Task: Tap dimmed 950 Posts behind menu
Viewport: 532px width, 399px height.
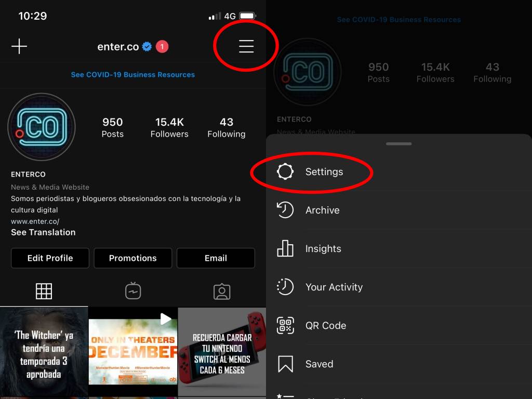Action: pyautogui.click(x=378, y=72)
